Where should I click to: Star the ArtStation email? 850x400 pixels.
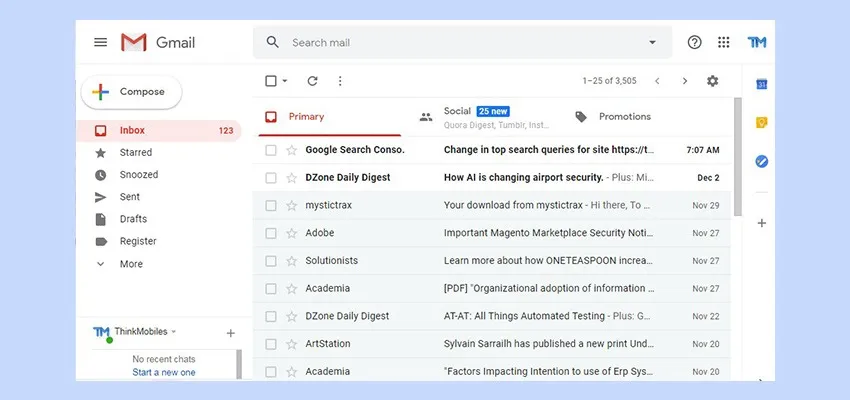click(292, 344)
